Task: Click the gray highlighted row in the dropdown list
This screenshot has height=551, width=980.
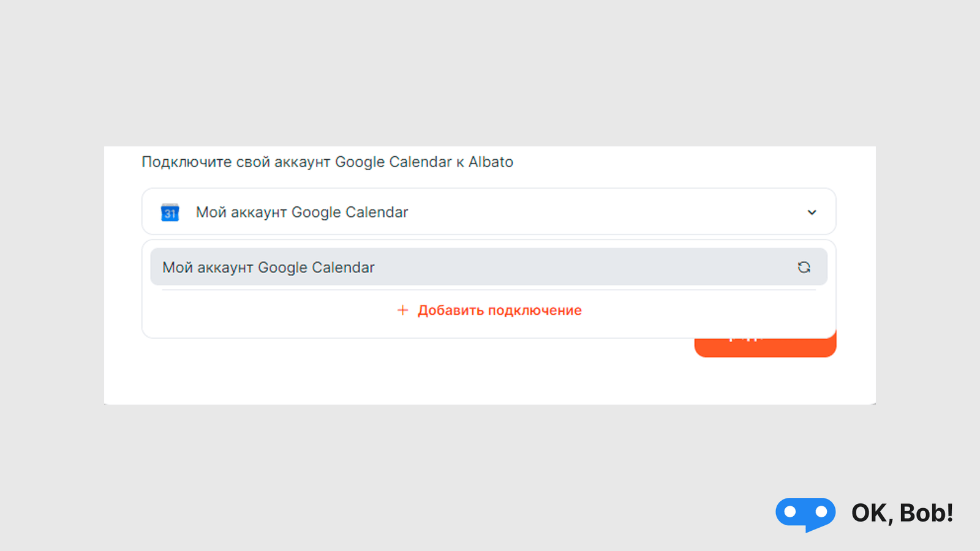Action: (489, 267)
